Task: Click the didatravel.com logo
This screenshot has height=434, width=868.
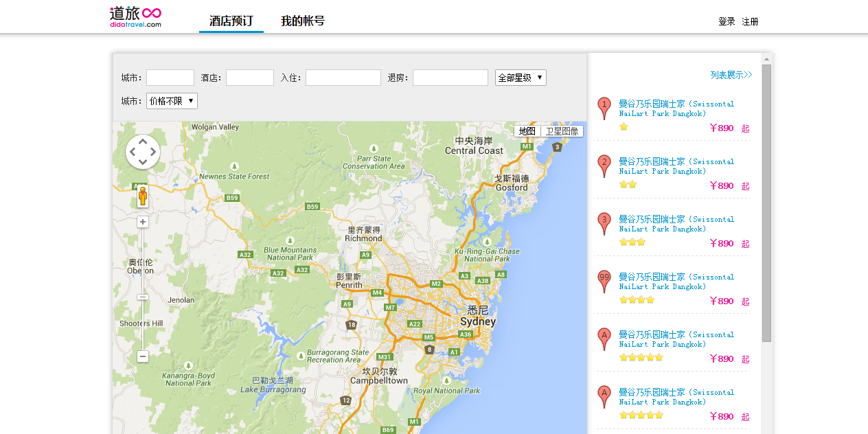Action: tap(135, 17)
